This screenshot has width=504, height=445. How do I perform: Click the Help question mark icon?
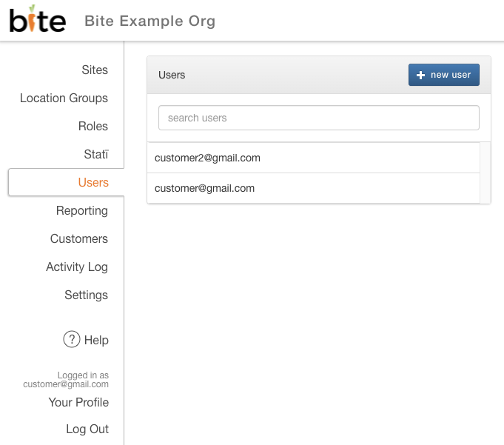tap(72, 340)
